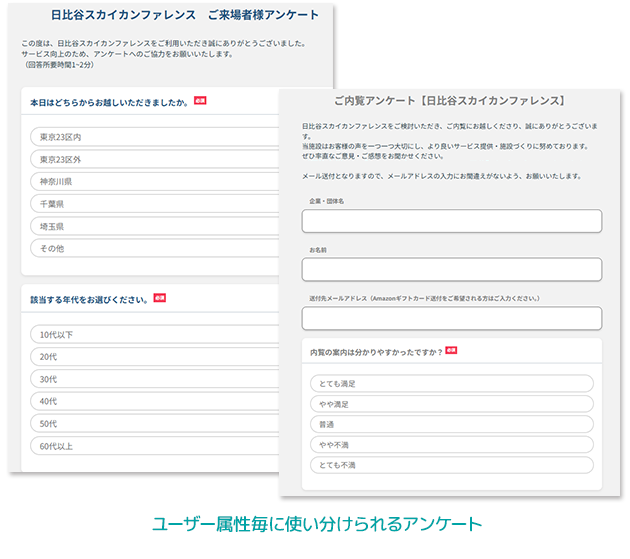Focus the お名前 text box
The width and height of the screenshot is (630, 559).
[451, 269]
